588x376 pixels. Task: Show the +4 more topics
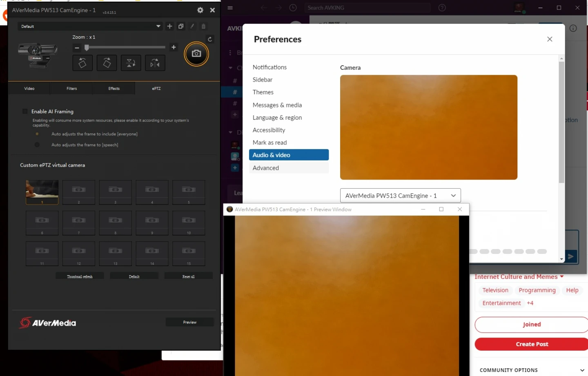[x=530, y=303]
